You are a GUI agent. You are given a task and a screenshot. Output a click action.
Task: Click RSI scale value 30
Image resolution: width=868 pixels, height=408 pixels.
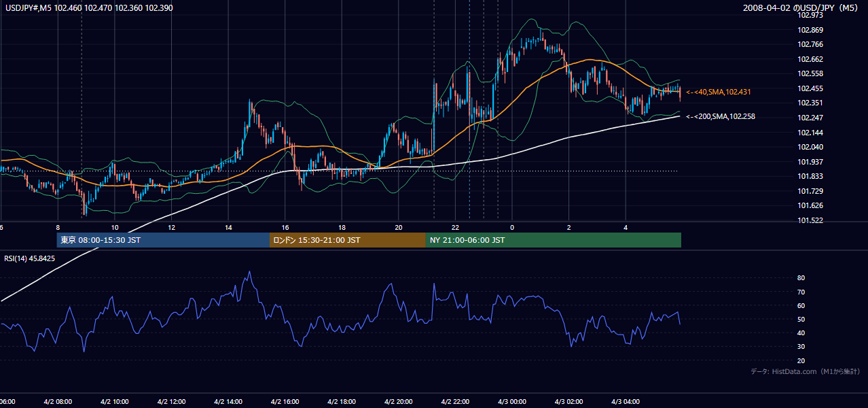click(801, 347)
